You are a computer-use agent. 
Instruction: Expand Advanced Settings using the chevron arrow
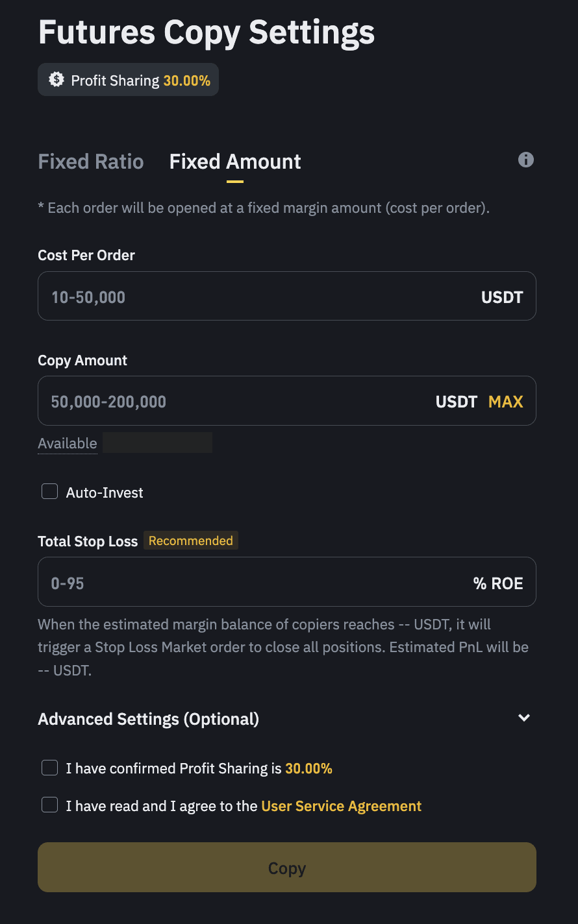click(x=524, y=718)
